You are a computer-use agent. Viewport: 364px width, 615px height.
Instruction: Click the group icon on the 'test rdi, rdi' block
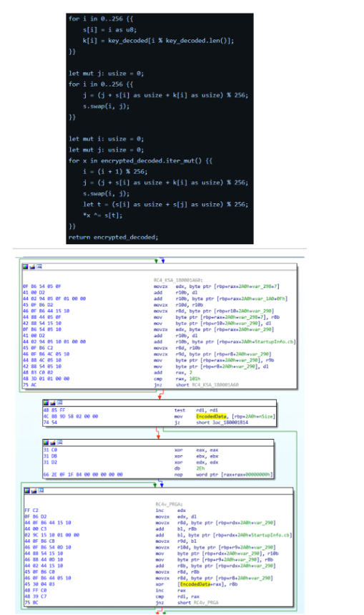[x=59, y=403]
